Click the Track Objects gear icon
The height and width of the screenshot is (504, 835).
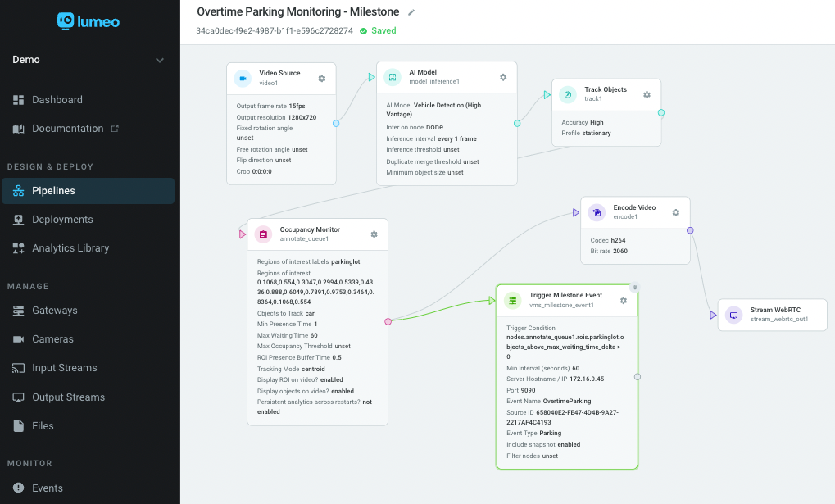pyautogui.click(x=647, y=94)
